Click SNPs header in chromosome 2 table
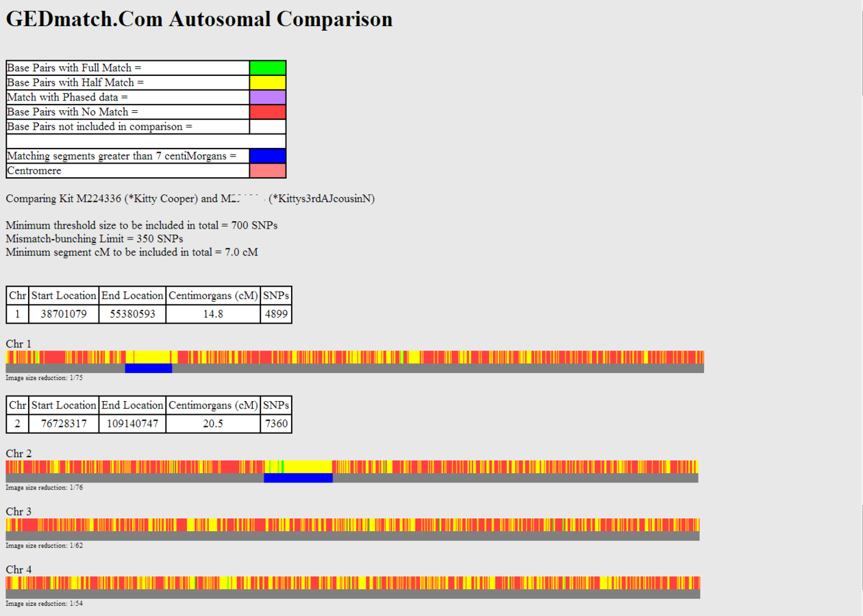Viewport: 863px width, 616px height. tap(276, 405)
